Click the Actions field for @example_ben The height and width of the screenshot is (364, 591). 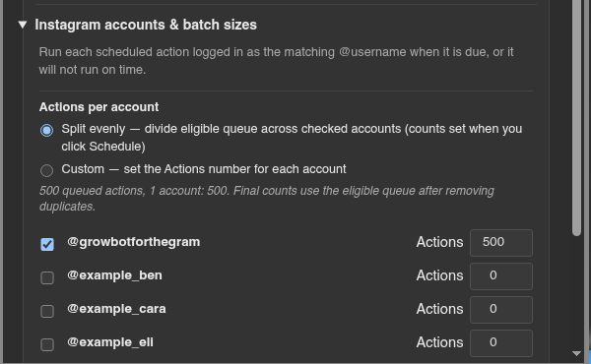[501, 276]
